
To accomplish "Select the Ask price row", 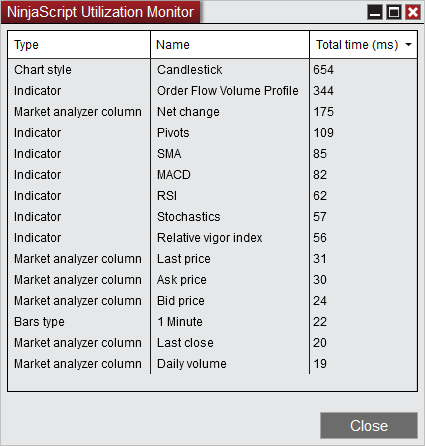I will (x=212, y=280).
